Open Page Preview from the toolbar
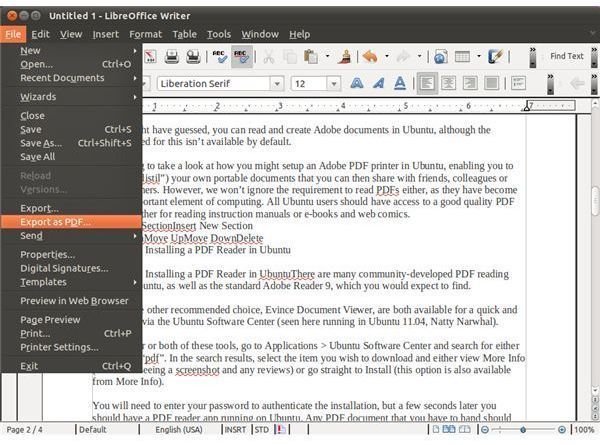The width and height of the screenshot is (600, 445). click(x=193, y=57)
